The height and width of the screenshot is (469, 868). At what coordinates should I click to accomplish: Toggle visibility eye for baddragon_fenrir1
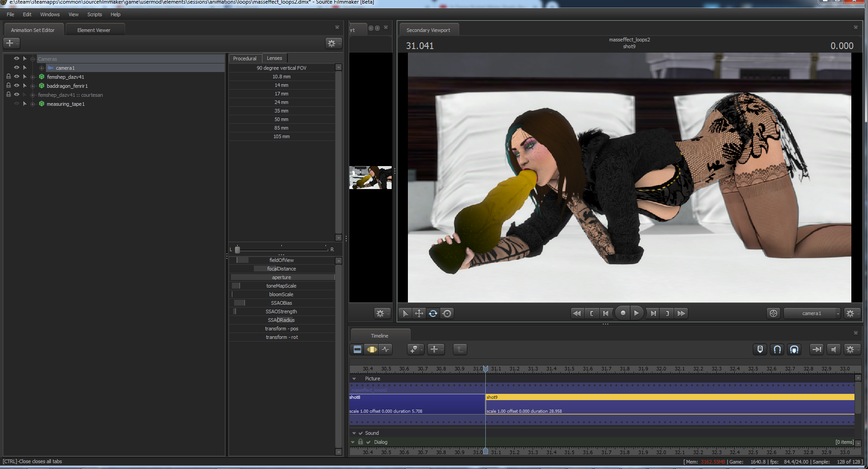17,86
